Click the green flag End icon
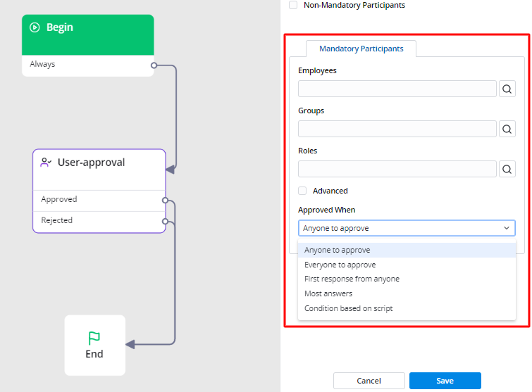532x392 pixels. click(94, 339)
